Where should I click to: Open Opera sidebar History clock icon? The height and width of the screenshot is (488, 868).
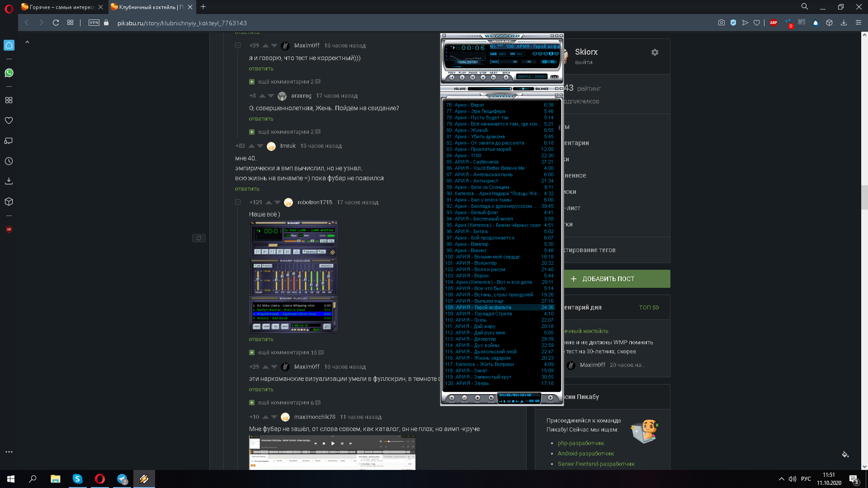pos(9,161)
